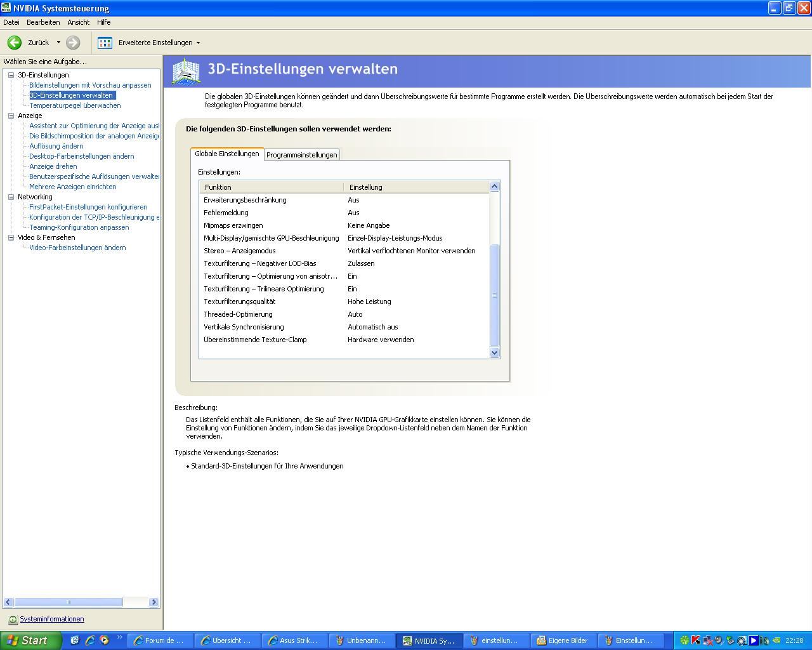The width and height of the screenshot is (812, 650).
Task: Select Texturfilterung – Trilineare Optimierung row
Action: point(344,289)
